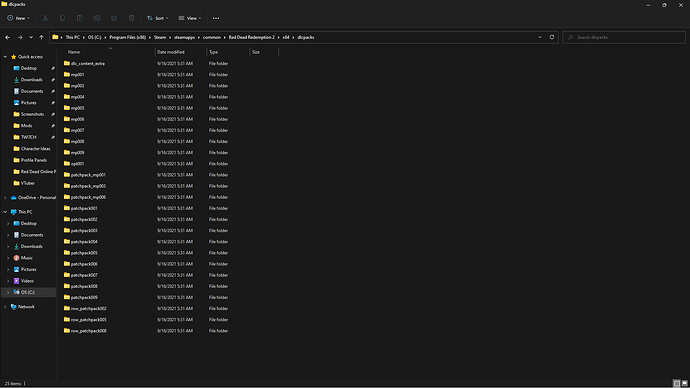
Task: Expand Videos under This PC
Action: pyautogui.click(x=8, y=281)
